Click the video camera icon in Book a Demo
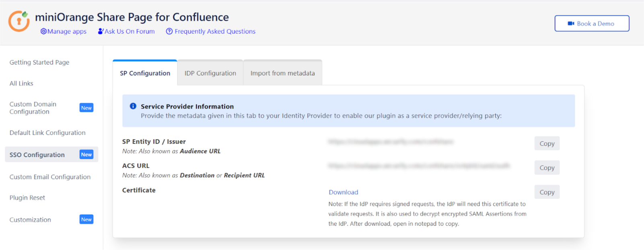The height and width of the screenshot is (250, 644). [571, 24]
